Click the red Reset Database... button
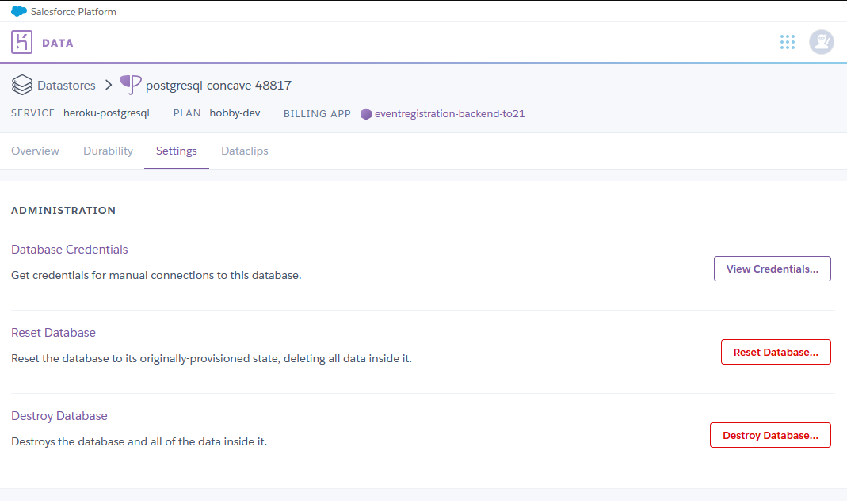This screenshot has height=504, width=847. click(775, 352)
